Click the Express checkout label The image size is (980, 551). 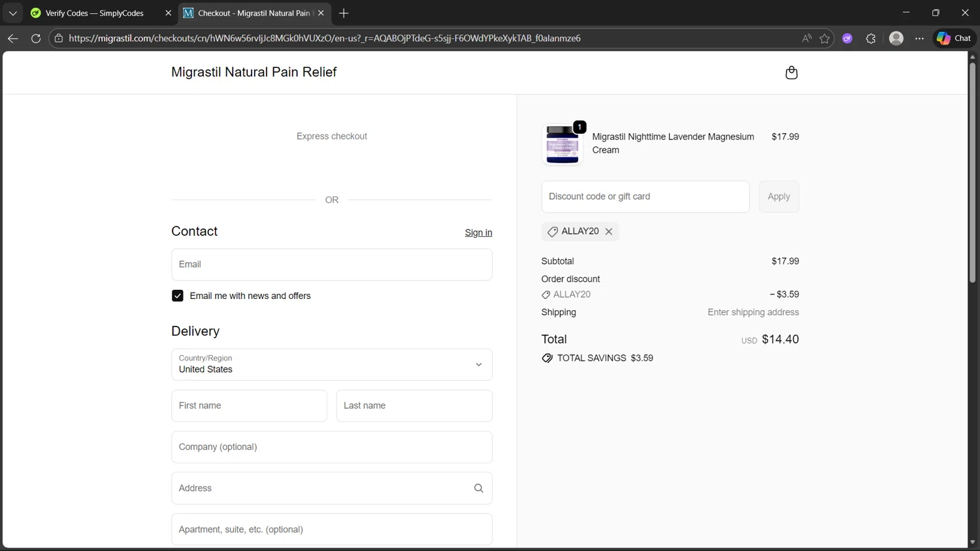click(x=332, y=136)
